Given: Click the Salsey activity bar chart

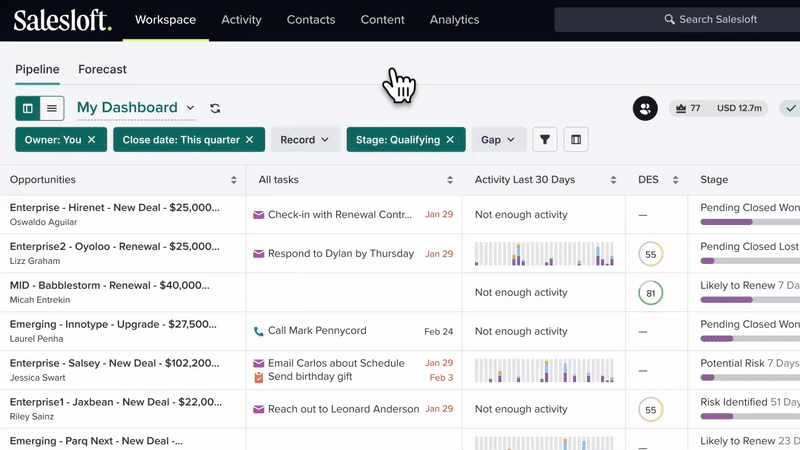Looking at the screenshot, I should point(544,370).
